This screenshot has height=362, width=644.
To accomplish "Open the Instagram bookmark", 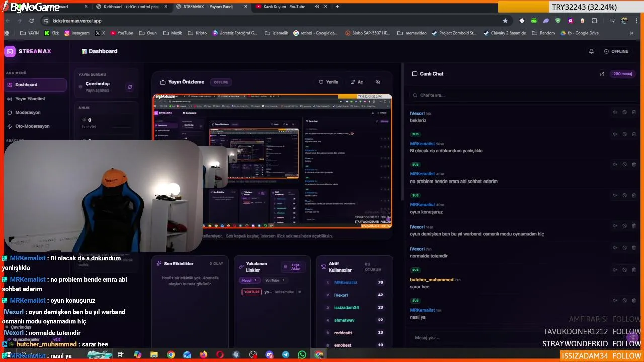I will point(76,33).
